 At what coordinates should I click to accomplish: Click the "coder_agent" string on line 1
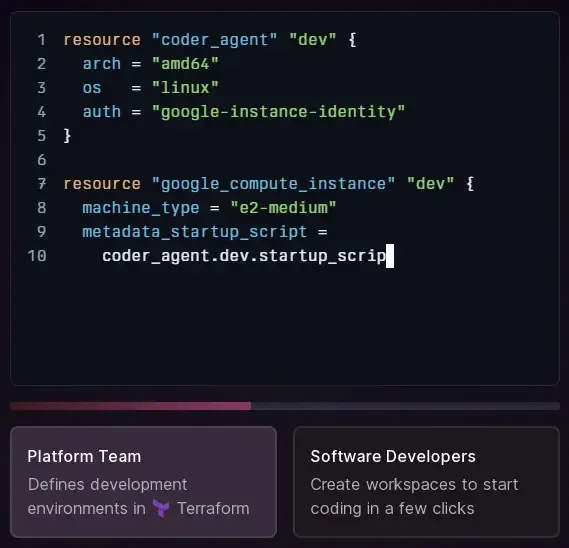(x=214, y=40)
